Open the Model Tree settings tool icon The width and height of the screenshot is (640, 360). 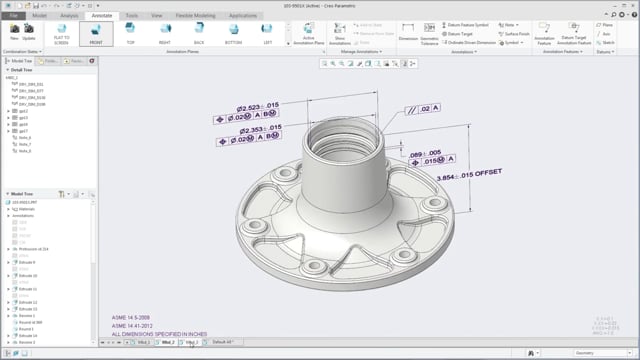tap(61, 194)
